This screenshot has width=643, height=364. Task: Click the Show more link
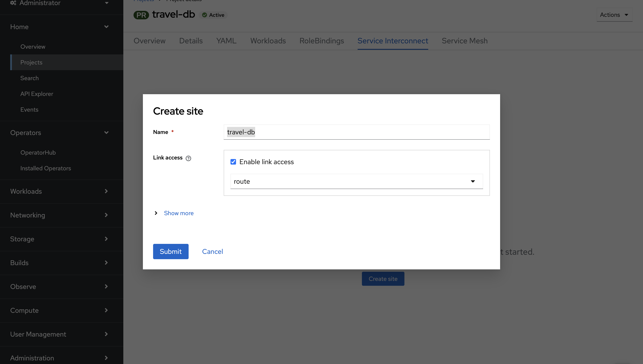click(x=179, y=213)
